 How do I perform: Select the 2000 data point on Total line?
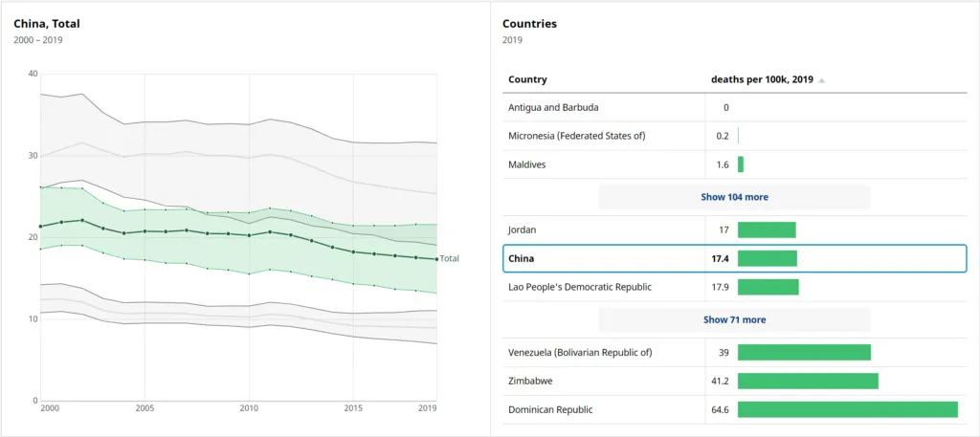pos(40,227)
